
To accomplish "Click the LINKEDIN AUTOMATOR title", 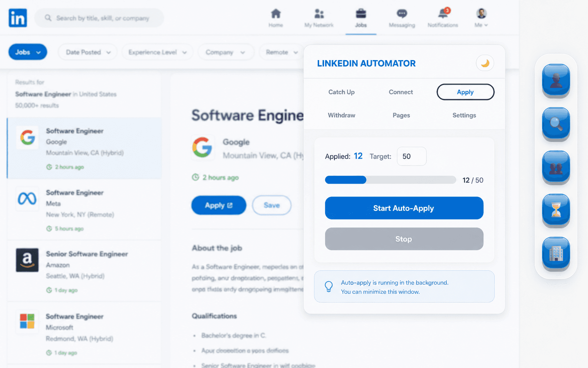I will point(366,63).
